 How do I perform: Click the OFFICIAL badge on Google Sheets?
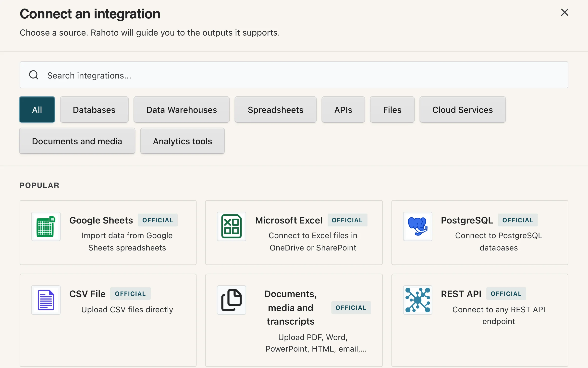click(158, 220)
